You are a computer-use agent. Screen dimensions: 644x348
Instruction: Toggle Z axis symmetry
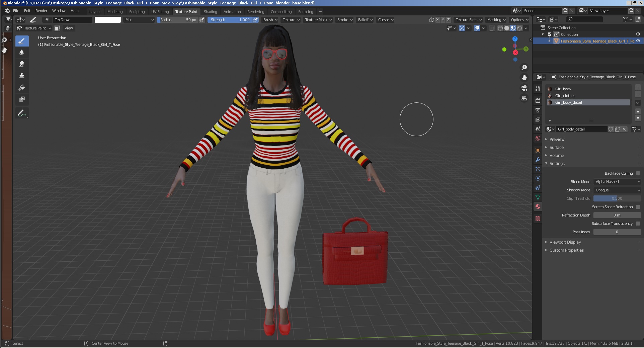(x=449, y=20)
